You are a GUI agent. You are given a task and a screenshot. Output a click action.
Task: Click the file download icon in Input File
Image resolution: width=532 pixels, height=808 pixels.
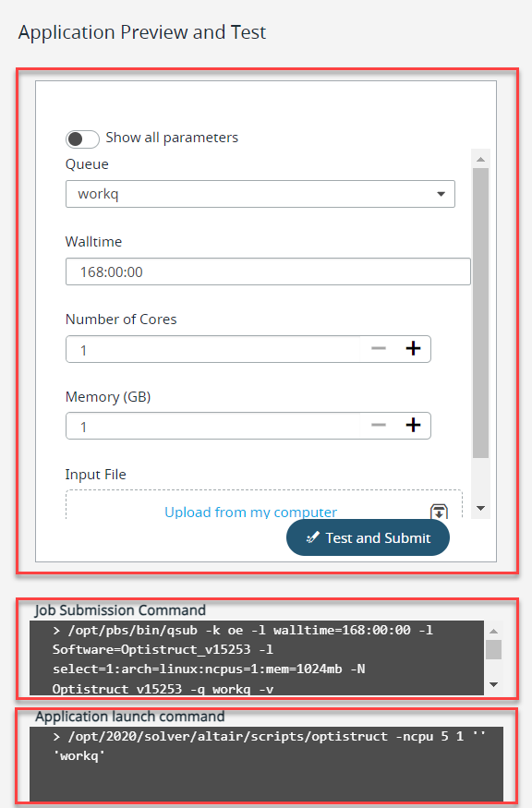pos(439,512)
